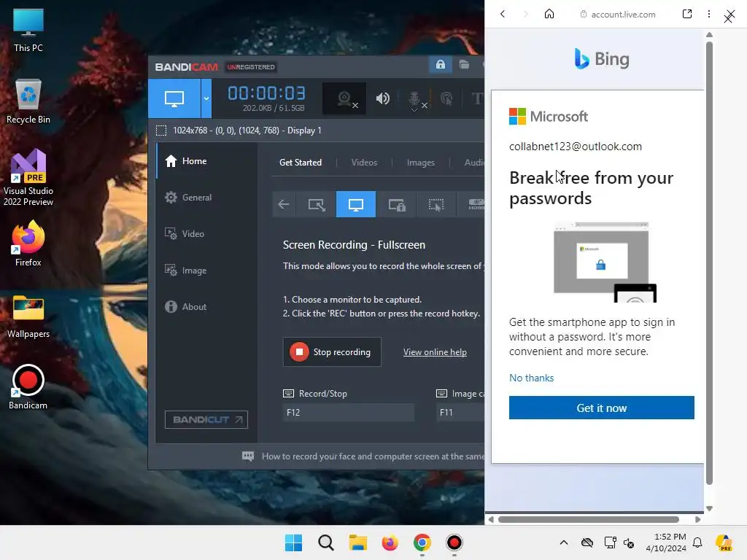This screenshot has width=747, height=560.
Task: Select the This PC desktop icon
Action: click(28, 31)
